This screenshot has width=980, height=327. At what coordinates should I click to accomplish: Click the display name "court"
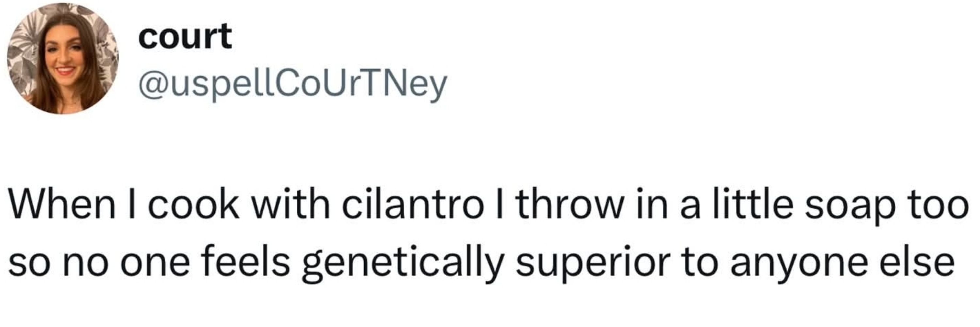185,37
